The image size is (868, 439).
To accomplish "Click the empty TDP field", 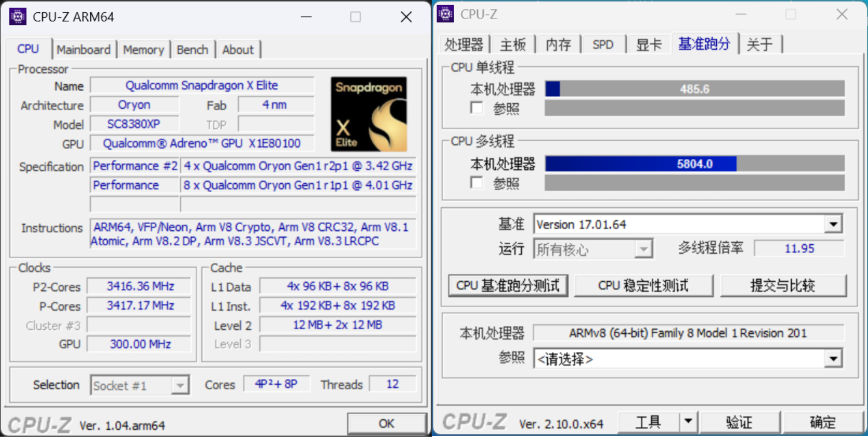I will [276, 124].
